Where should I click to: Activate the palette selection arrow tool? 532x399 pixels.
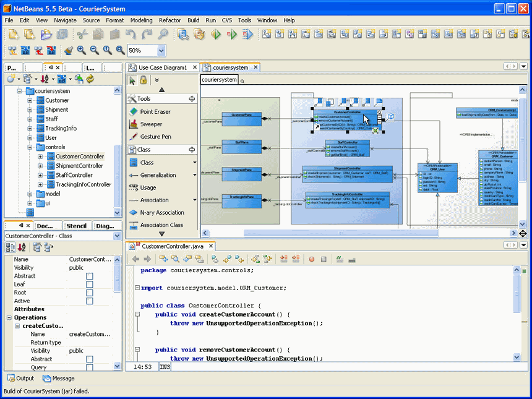pyautogui.click(x=132, y=80)
